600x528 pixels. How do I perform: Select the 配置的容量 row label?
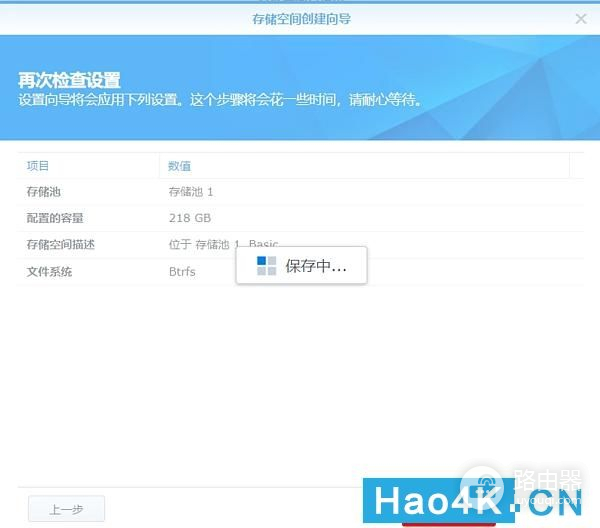point(55,218)
